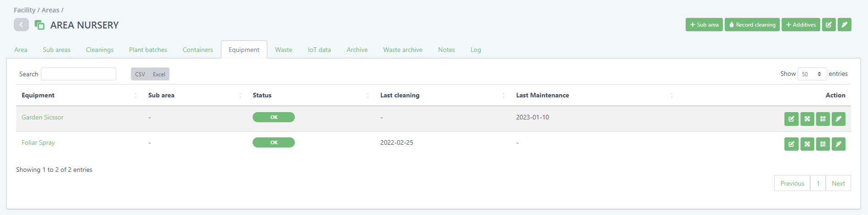The width and height of the screenshot is (868, 215).
Task: Export the equipment table as CSV
Action: coord(140,74)
